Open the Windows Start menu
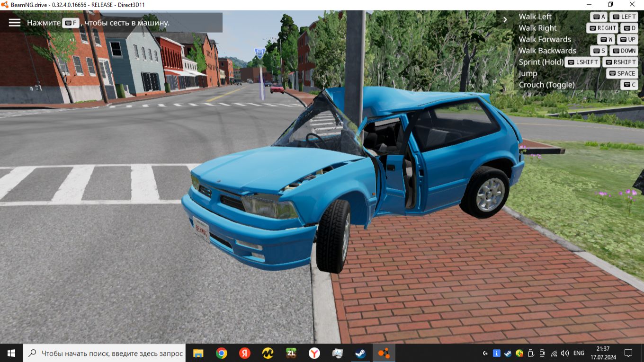Screen dimensions: 644x362 click(11, 353)
